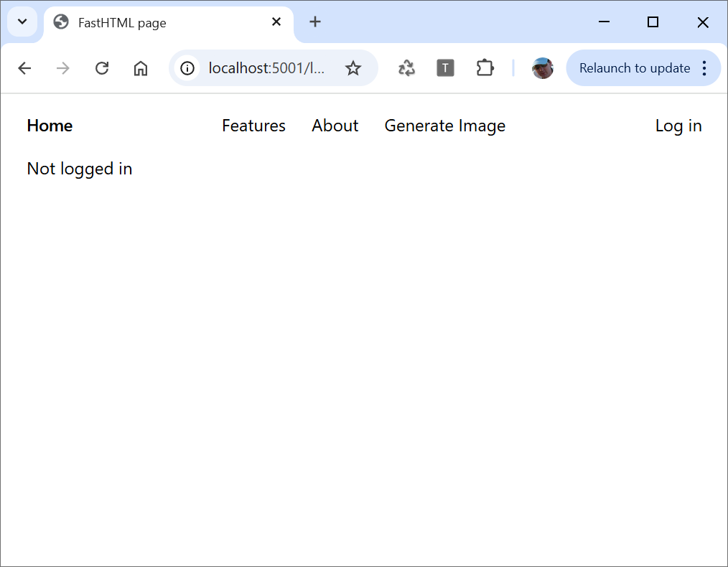The image size is (728, 567).
Task: Navigate to the About page link
Action: pyautogui.click(x=335, y=126)
